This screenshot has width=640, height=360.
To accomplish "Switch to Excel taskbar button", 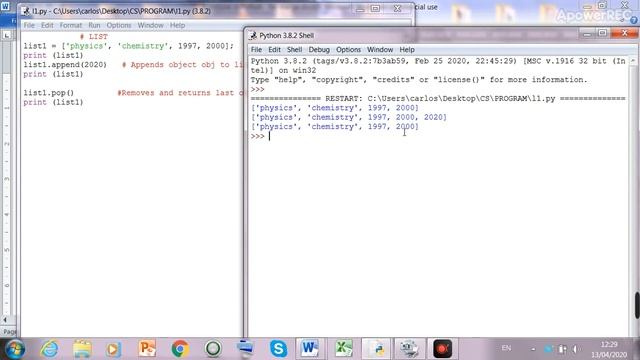I will [x=343, y=349].
